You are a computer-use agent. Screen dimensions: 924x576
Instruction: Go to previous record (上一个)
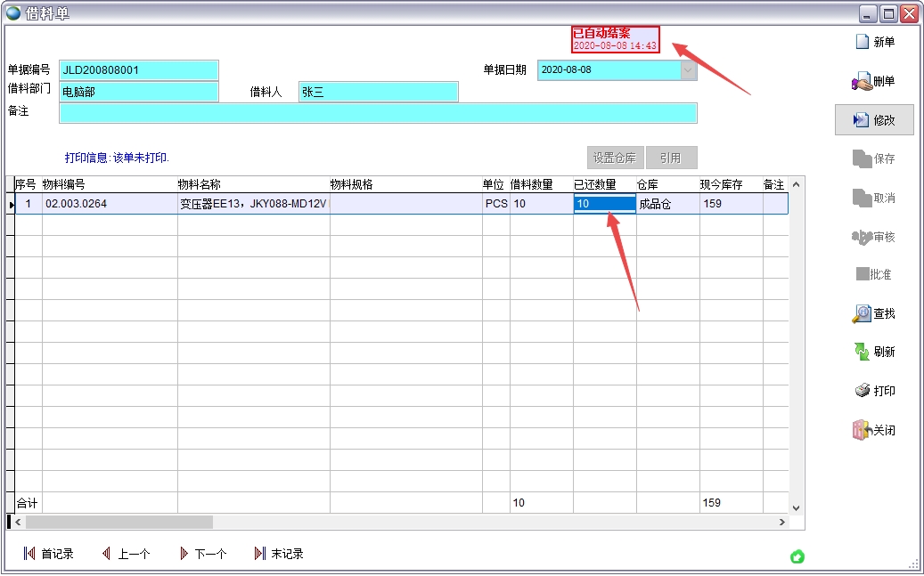126,554
